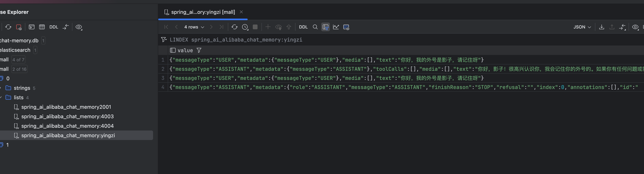Screen dimensions: 644x174
Task: Click row 1 USER message cell
Action: [327, 60]
